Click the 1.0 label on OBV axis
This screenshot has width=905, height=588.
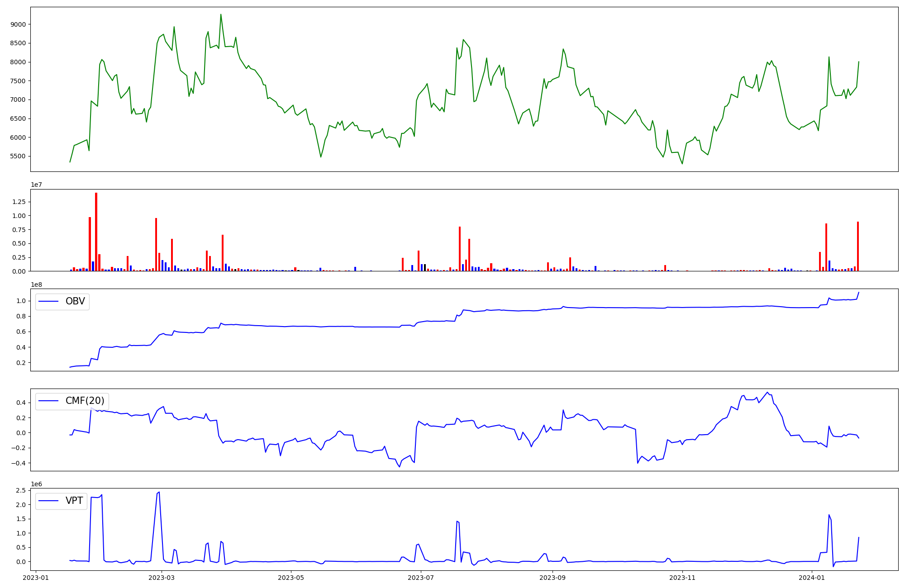click(21, 301)
